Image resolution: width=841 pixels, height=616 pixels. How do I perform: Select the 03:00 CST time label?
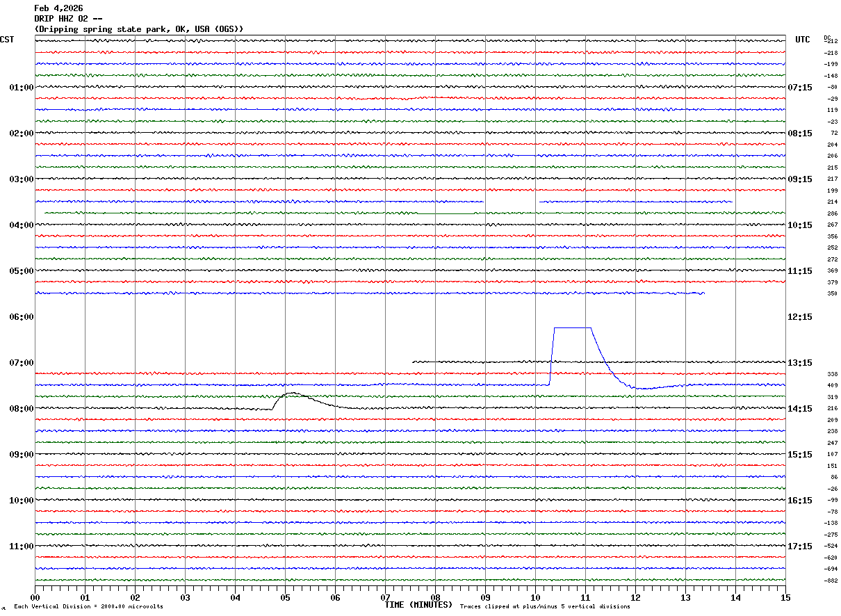(22, 179)
